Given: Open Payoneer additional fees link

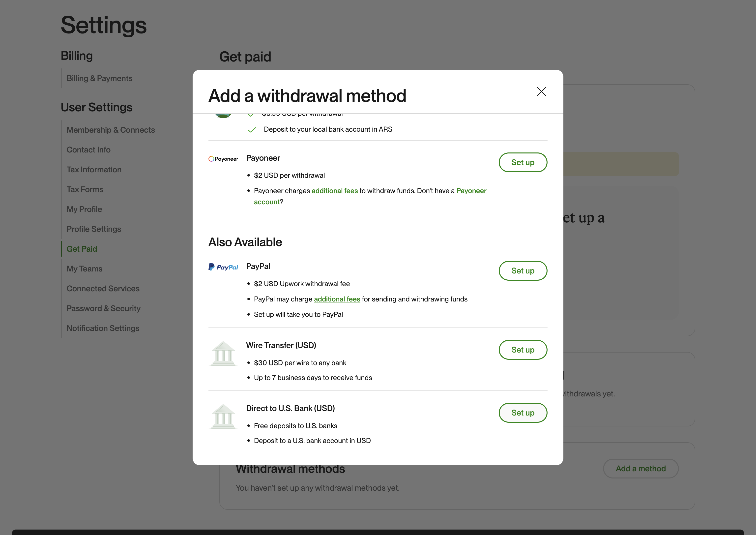Looking at the screenshot, I should pyautogui.click(x=334, y=191).
